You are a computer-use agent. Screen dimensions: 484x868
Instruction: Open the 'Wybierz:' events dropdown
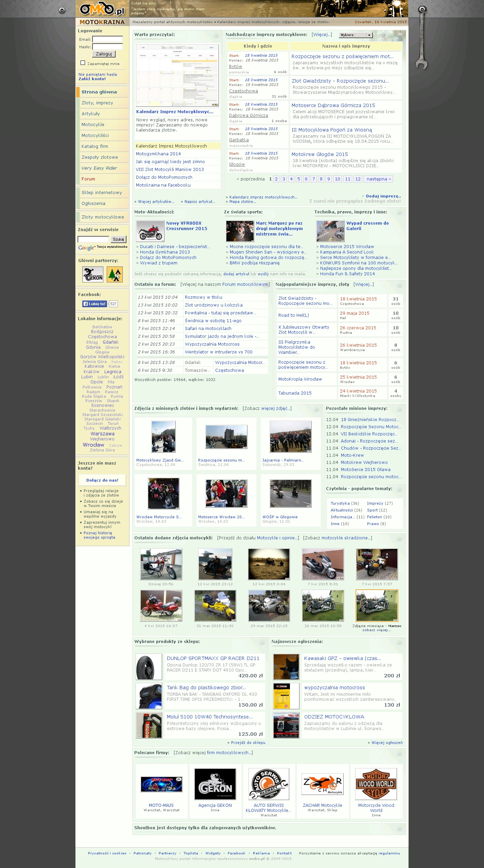point(356,35)
